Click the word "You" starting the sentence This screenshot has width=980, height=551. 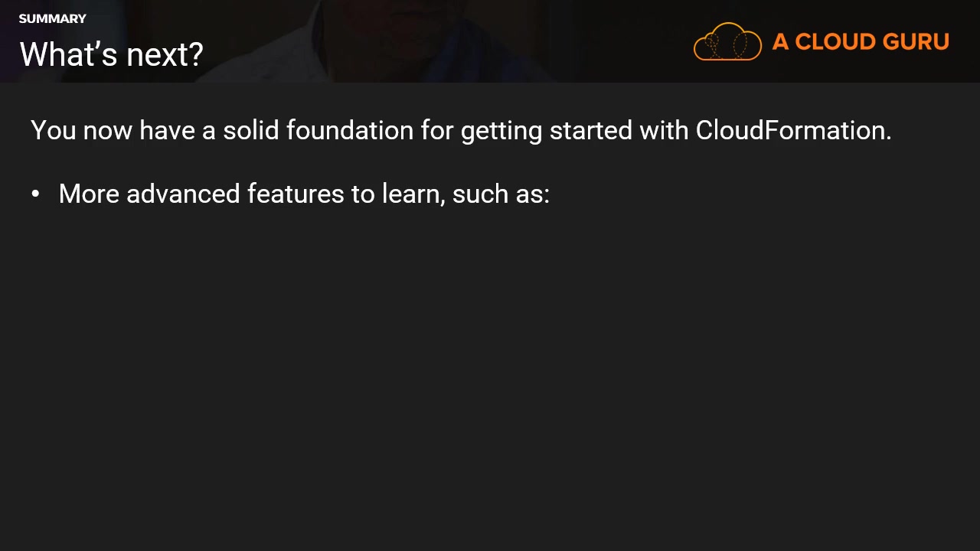53,130
